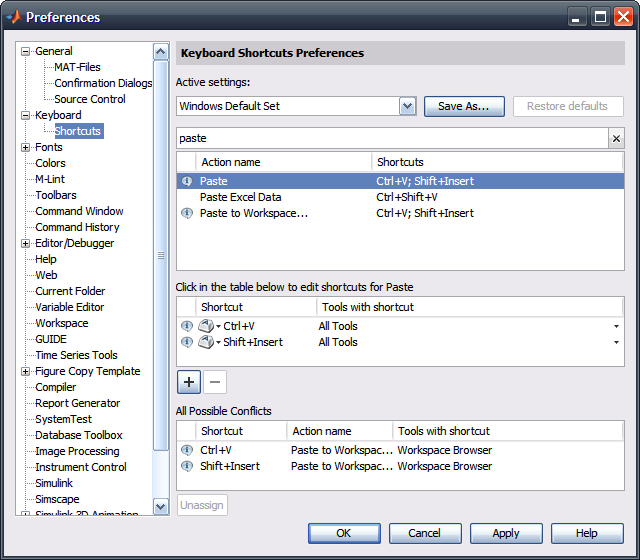
Task: Click info icon for Ctrl+V conflict row
Action: 186,450
